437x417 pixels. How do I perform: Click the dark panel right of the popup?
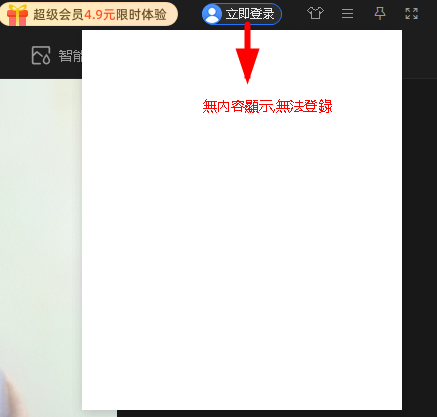(x=420, y=247)
